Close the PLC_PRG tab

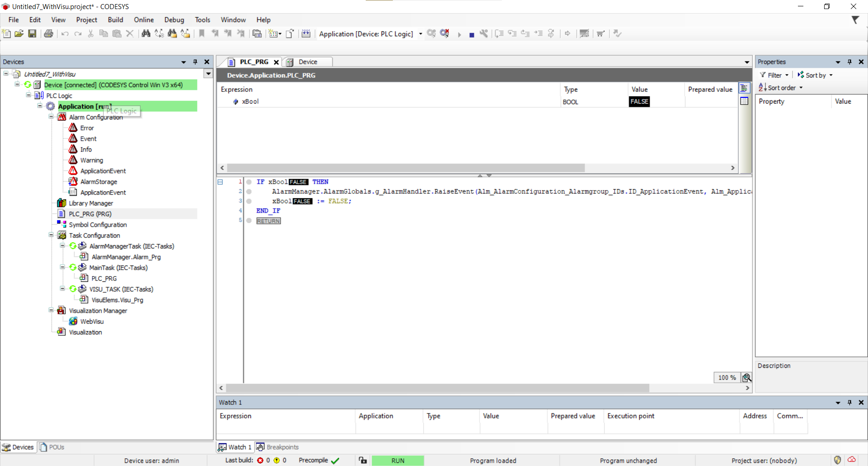tap(276, 62)
